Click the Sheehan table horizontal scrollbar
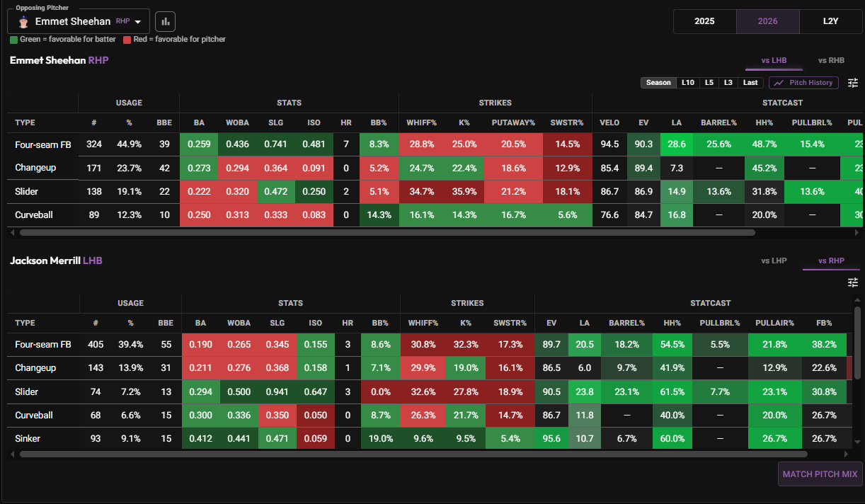 click(387, 232)
